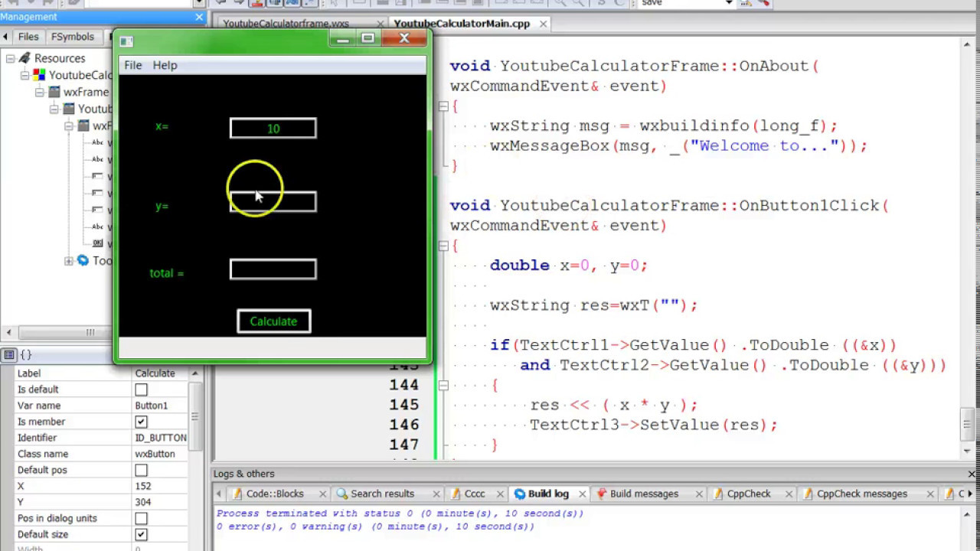This screenshot has width=980, height=551.
Task: Click the left arrow beside Management tabs
Action: 5,37
